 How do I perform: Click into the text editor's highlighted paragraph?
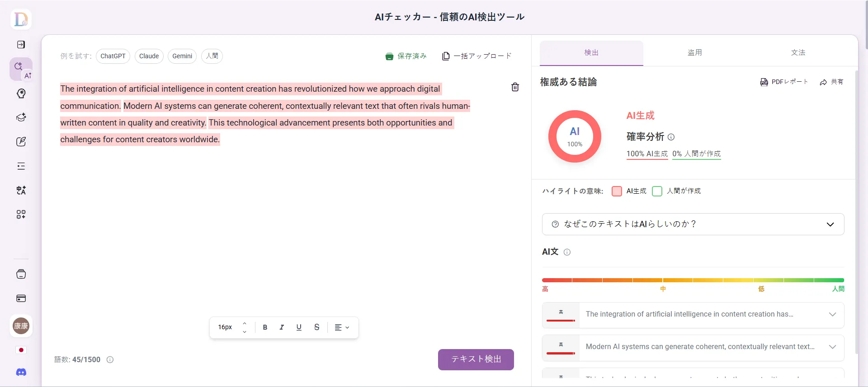pos(265,114)
